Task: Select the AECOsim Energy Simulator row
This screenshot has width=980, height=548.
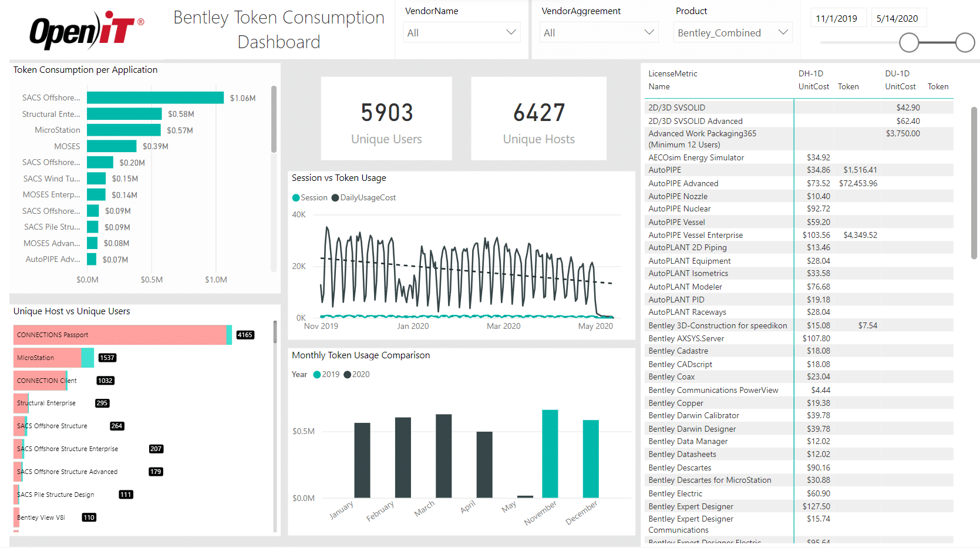Action: tap(800, 157)
